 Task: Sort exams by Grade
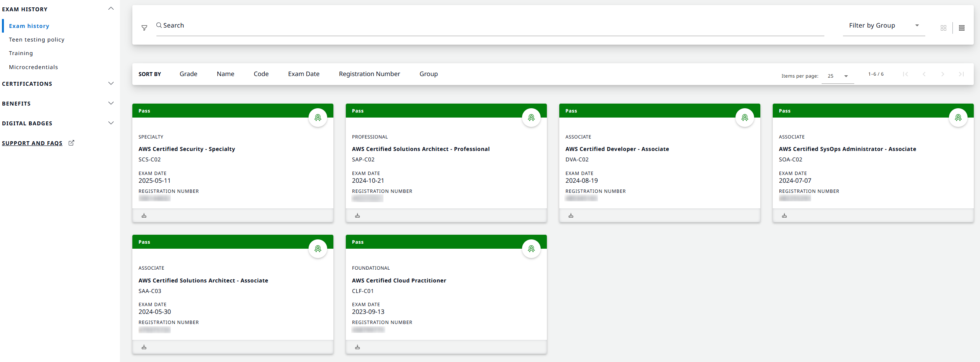pos(189,74)
